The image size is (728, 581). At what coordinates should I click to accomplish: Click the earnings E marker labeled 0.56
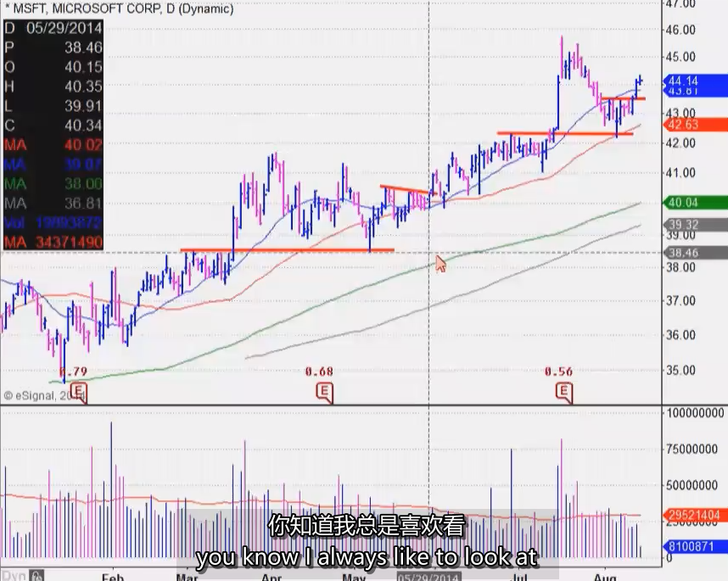[563, 391]
